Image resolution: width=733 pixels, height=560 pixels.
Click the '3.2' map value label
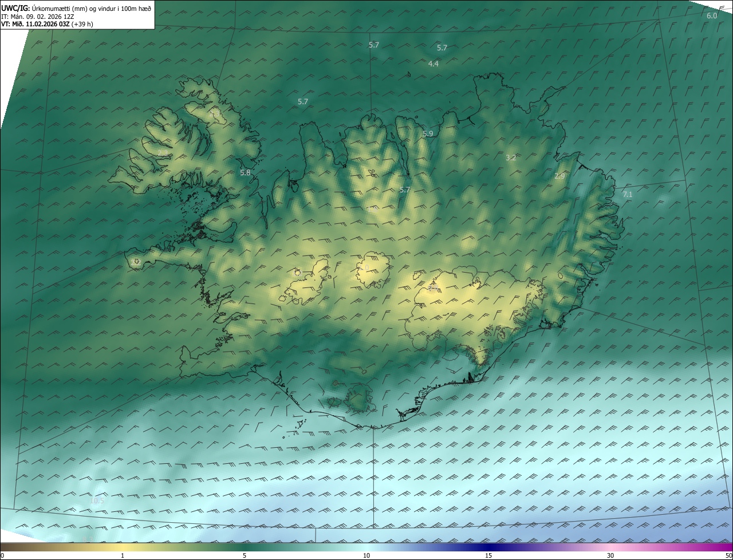coord(511,158)
